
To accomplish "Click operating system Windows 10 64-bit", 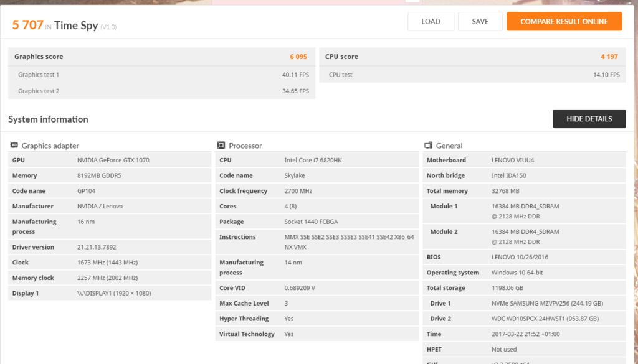I will (517, 273).
